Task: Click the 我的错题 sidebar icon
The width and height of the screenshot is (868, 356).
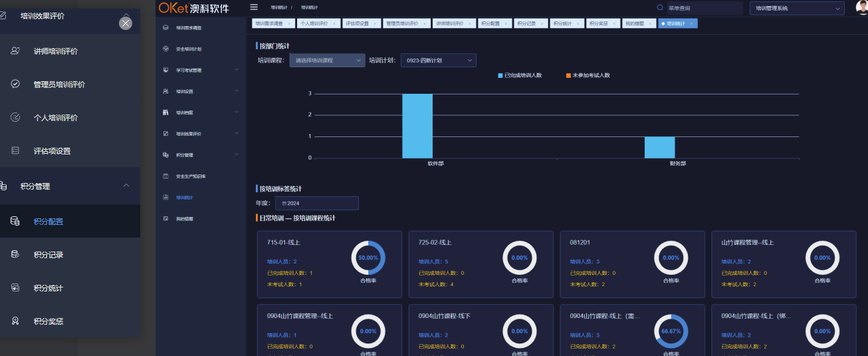Action: point(166,218)
